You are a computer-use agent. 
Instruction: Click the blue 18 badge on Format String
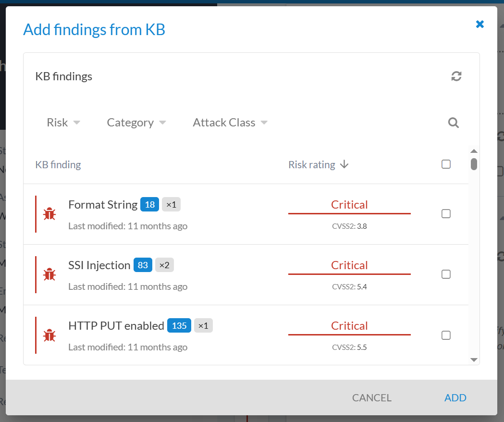[x=149, y=205]
